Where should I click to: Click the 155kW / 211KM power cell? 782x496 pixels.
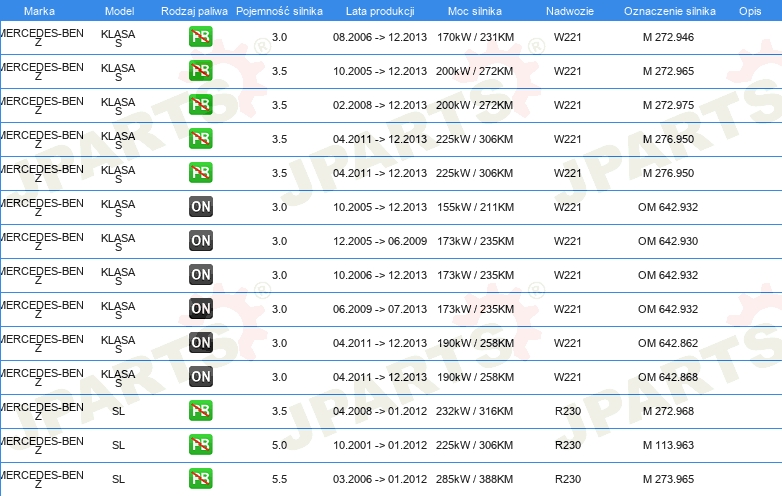point(475,207)
